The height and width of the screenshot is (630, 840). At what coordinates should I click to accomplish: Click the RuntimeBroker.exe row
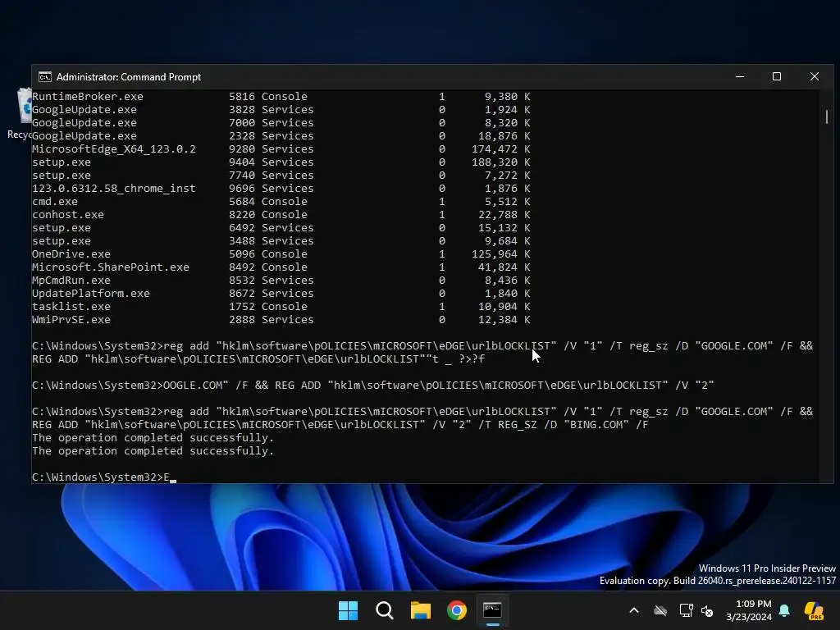pyautogui.click(x=281, y=97)
